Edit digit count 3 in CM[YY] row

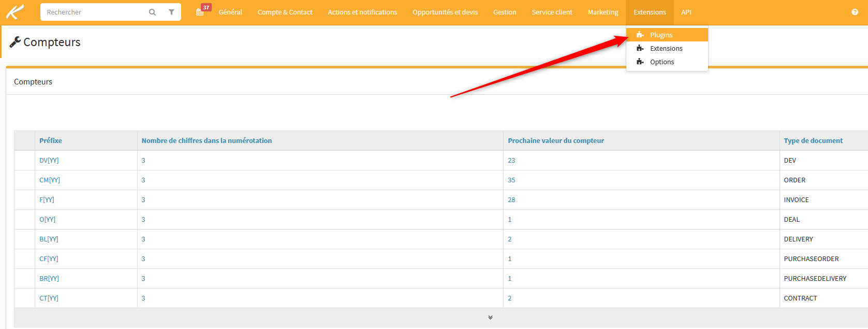pos(143,180)
